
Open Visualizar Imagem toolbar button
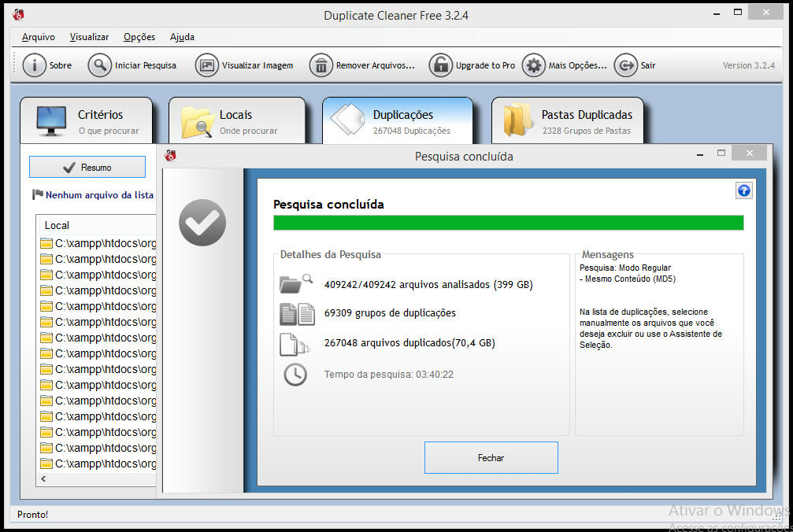[x=244, y=65]
